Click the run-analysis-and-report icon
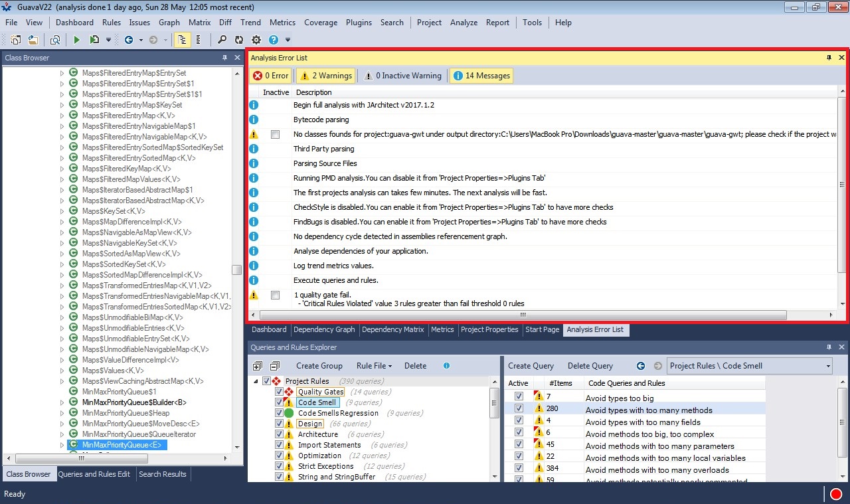 tap(94, 40)
